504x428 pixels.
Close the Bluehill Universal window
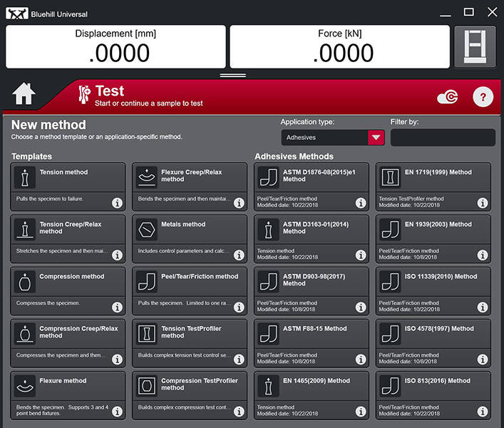click(492, 12)
